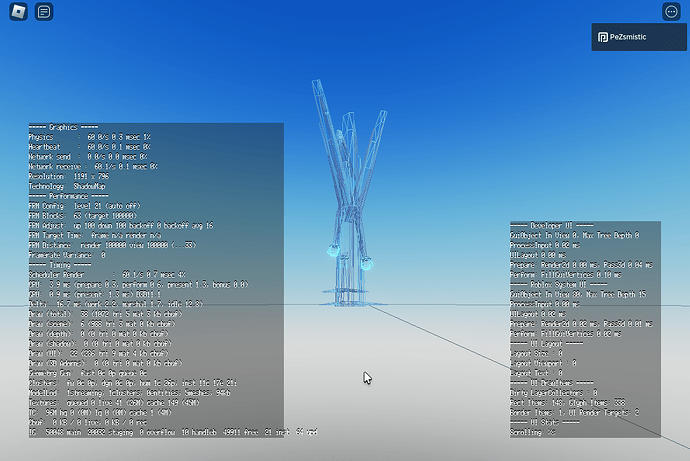Click the 'Layout Viewport : 0' line
This screenshot has height=461, width=690.
[543, 363]
